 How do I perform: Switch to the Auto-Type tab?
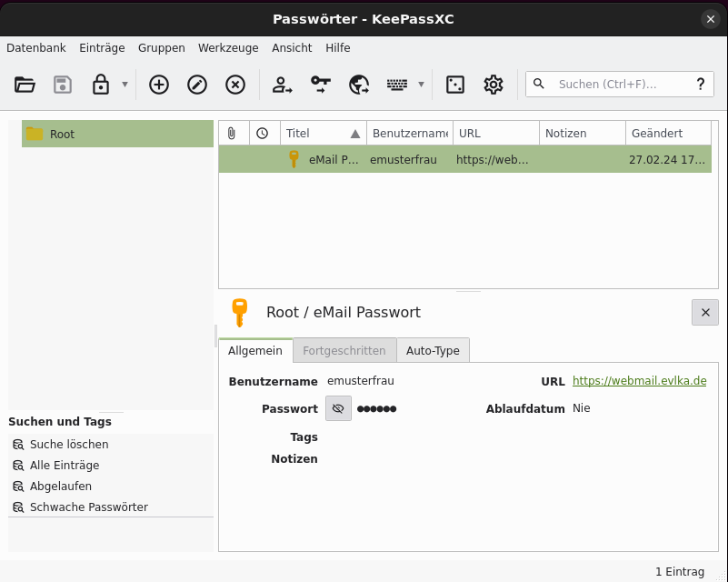(433, 351)
